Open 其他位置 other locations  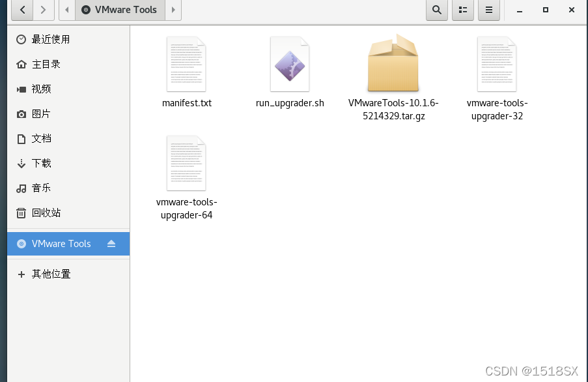(x=68, y=274)
